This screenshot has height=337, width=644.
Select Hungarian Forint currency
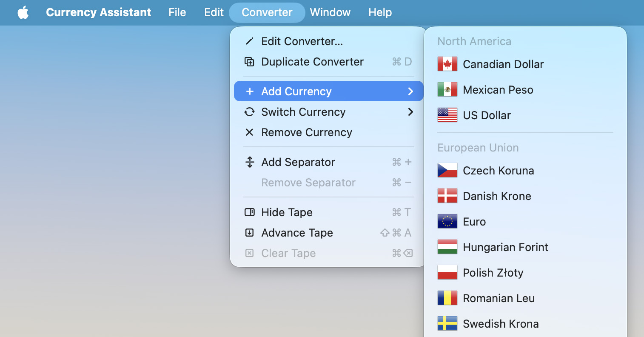506,247
